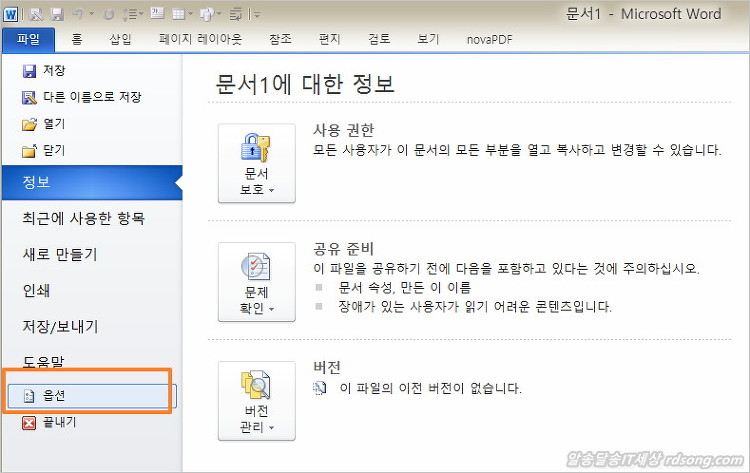This screenshot has height=473, width=750.
Task: Click the 장애가 있는 사용자가 읽기 어려운 콘텐츠입니다 line
Action: [x=475, y=307]
